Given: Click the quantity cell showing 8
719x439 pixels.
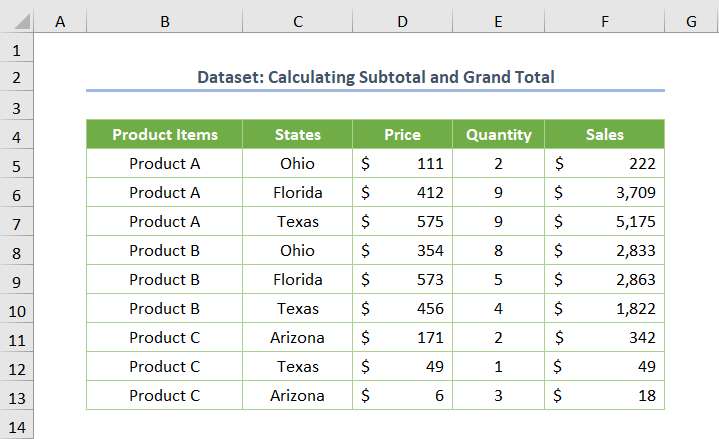Looking at the screenshot, I should (498, 251).
